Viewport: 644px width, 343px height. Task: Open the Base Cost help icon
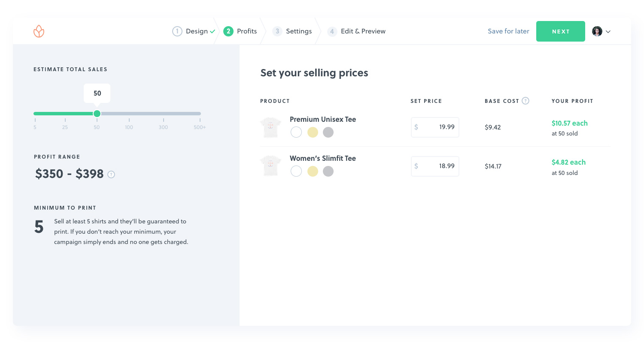tap(525, 101)
